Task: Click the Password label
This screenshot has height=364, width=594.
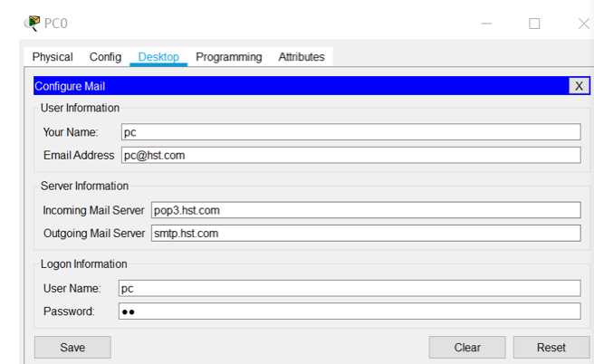Action: coord(69,311)
